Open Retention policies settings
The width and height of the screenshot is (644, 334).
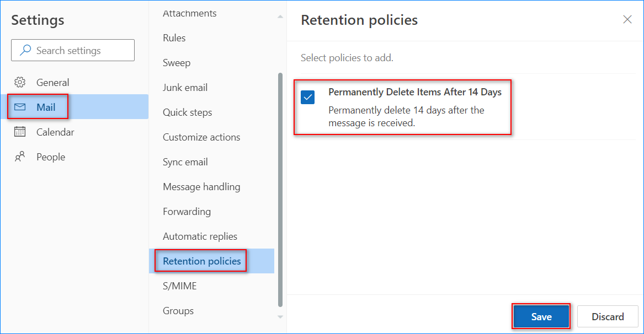(201, 261)
